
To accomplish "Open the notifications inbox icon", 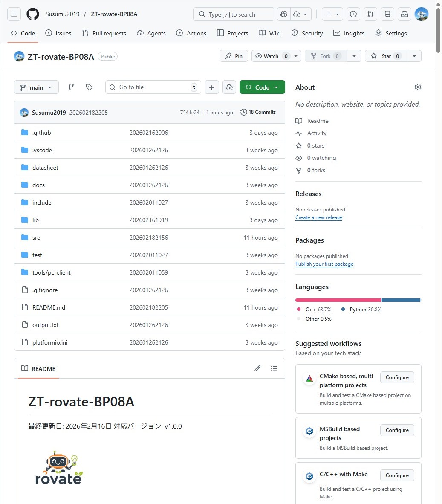I will point(404,14).
